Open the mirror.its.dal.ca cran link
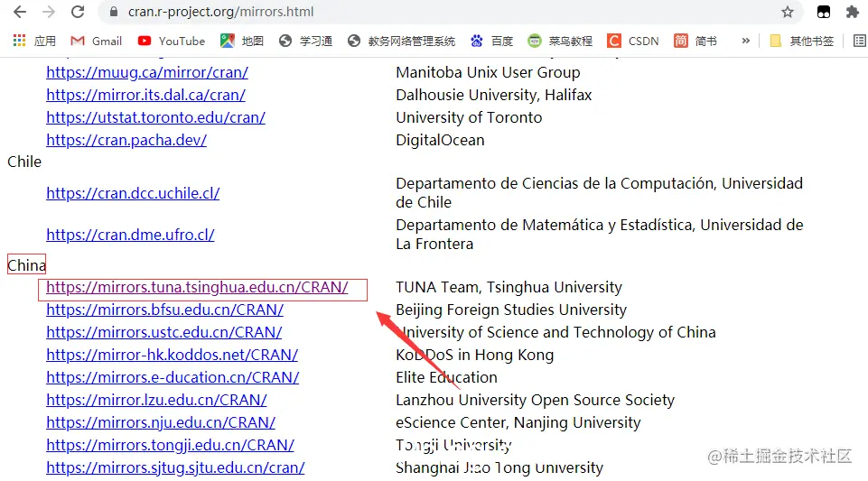Image resolution: width=868 pixels, height=481 pixels. coord(145,95)
